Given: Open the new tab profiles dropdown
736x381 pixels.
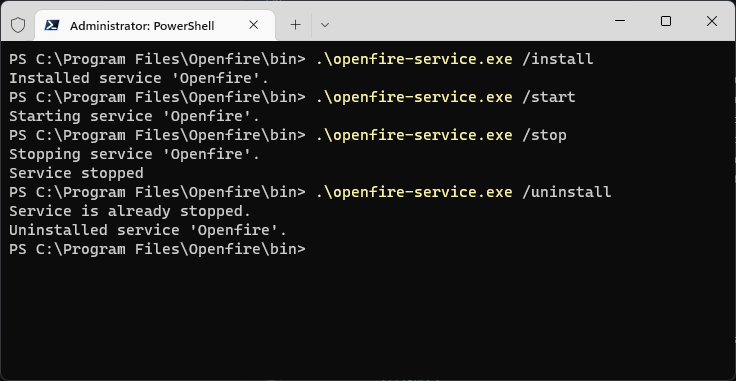Looking at the screenshot, I should [x=325, y=25].
